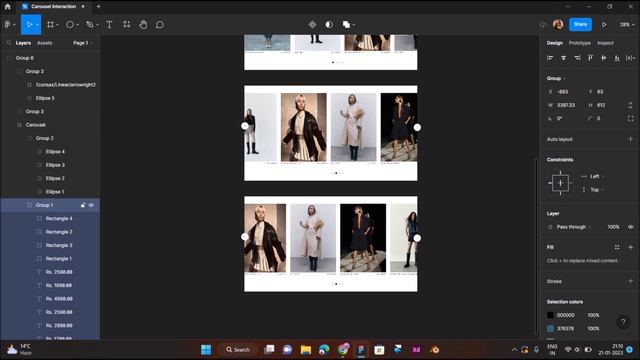Toggle the lock on Group 1 layer
640x360 pixels.
83,205
